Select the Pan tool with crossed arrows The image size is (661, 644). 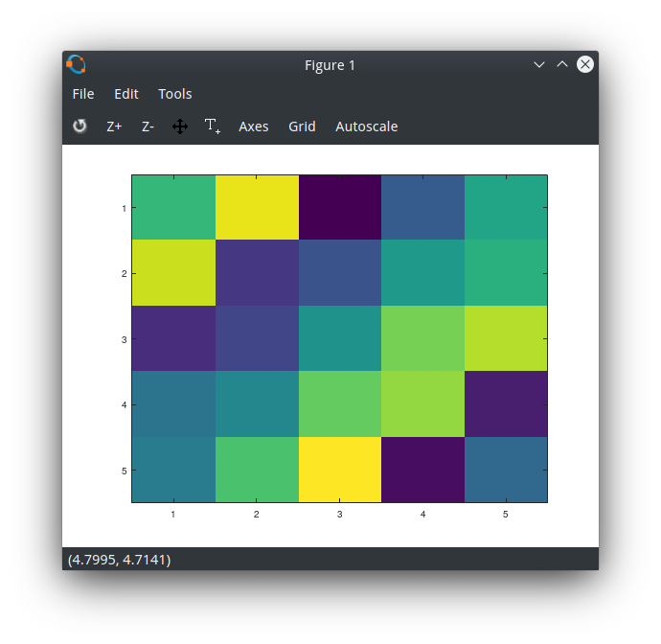click(180, 126)
